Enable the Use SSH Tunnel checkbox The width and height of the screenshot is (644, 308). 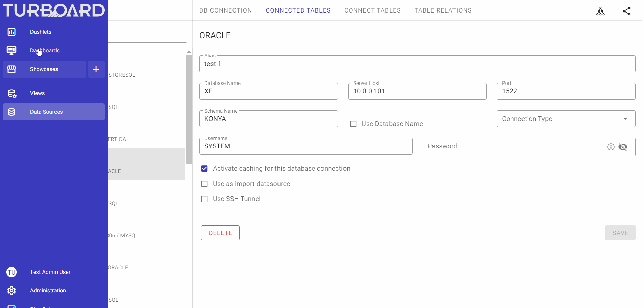tap(204, 199)
